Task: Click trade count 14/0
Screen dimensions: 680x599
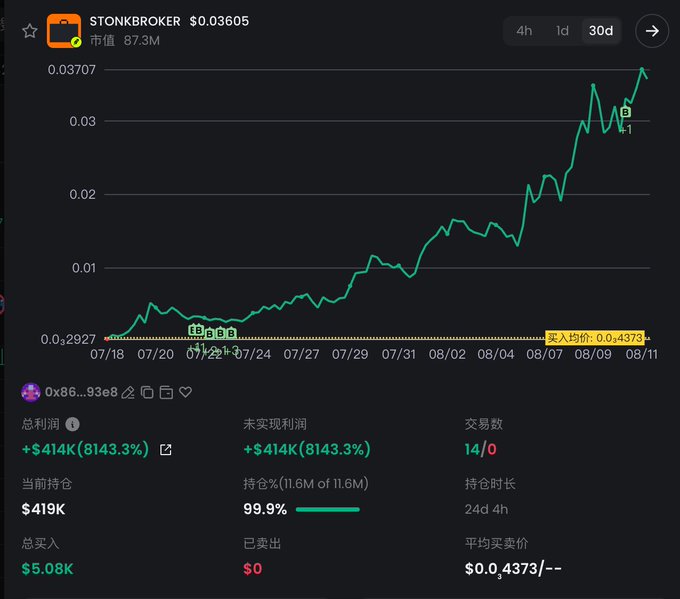Action: tap(481, 449)
